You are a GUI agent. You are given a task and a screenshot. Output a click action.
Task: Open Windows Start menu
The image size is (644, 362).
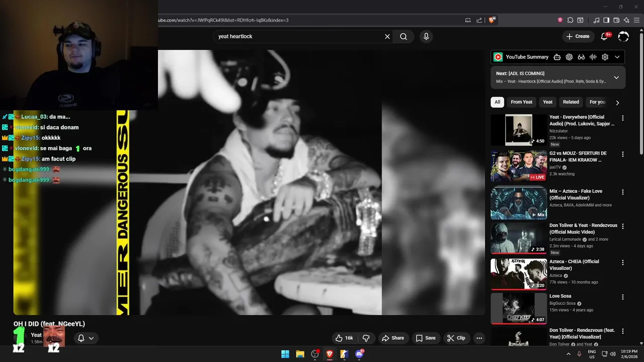[x=285, y=354]
